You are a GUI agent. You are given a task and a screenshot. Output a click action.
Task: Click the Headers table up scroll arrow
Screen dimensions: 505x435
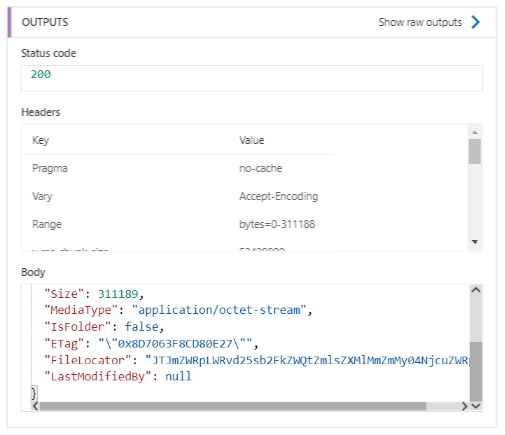click(475, 132)
